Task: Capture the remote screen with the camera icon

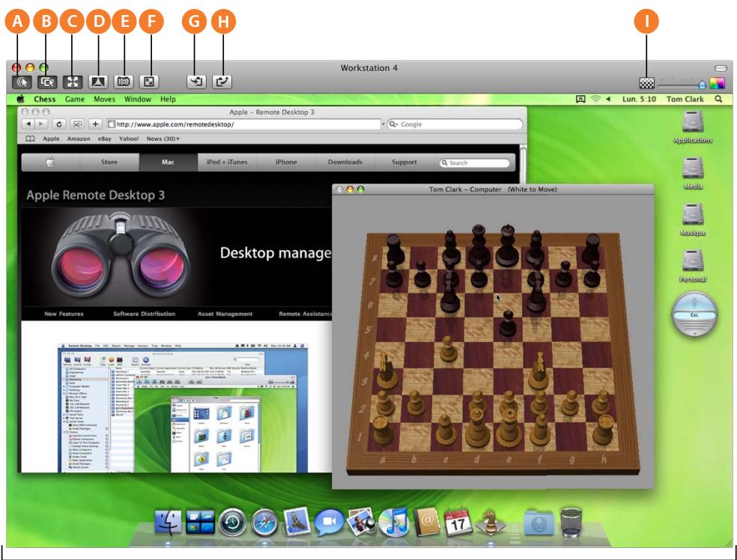Action: point(124,81)
